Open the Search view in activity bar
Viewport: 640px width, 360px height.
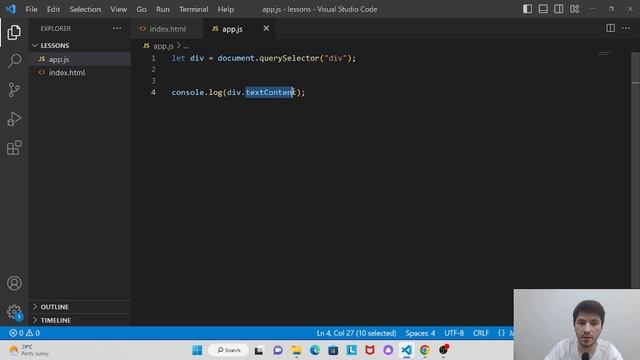click(x=14, y=61)
